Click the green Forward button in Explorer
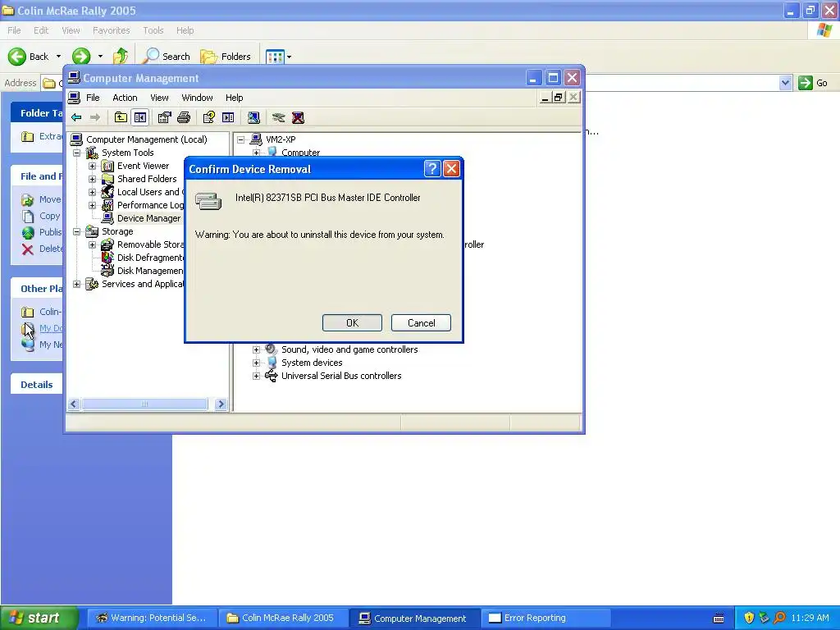Viewport: 840px width, 630px height. point(81,57)
